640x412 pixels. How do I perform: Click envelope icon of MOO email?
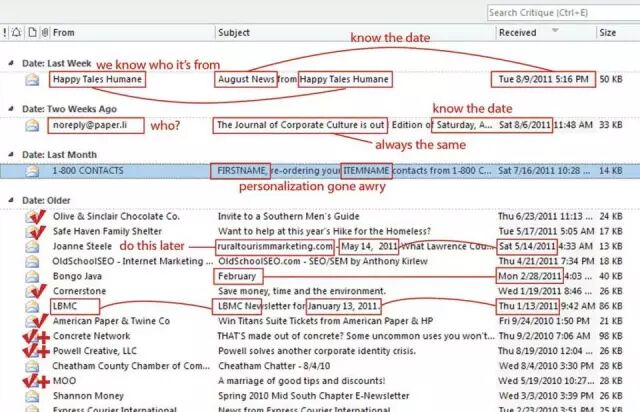[32, 381]
